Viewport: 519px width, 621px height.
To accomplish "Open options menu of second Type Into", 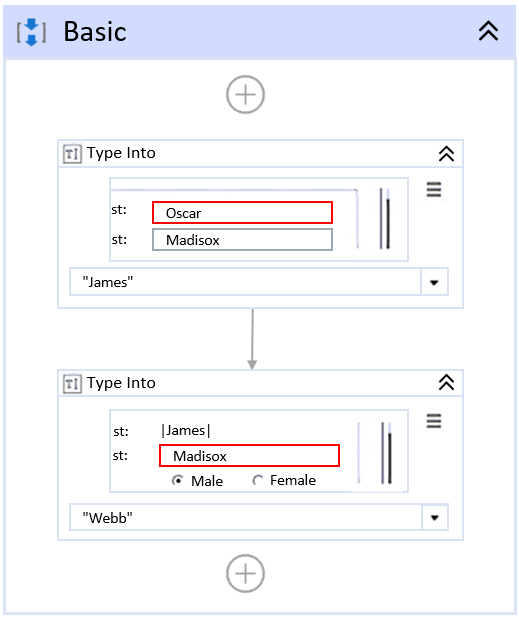I will click(434, 421).
